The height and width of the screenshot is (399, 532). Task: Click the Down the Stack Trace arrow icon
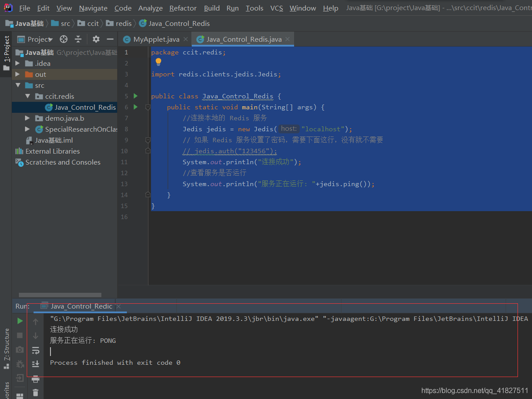(x=36, y=335)
